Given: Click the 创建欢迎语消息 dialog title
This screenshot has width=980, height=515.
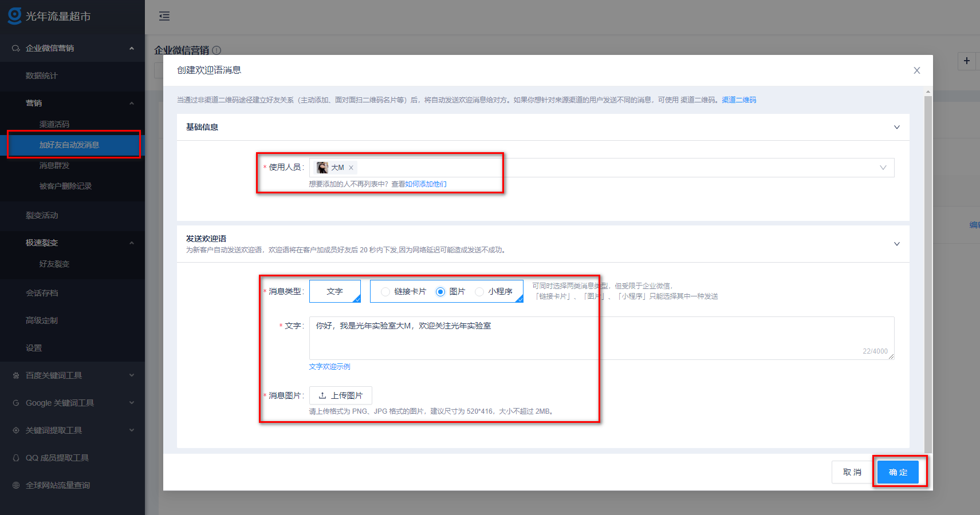Looking at the screenshot, I should coord(209,70).
